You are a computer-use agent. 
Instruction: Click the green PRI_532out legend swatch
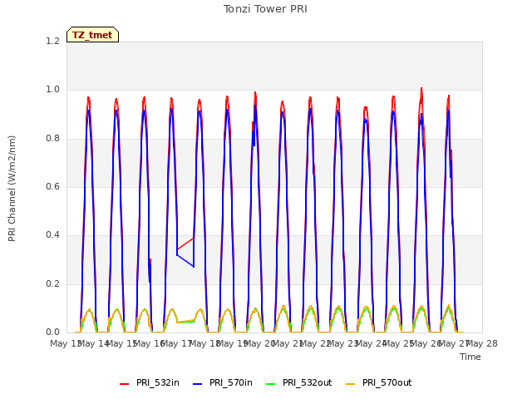click(271, 383)
